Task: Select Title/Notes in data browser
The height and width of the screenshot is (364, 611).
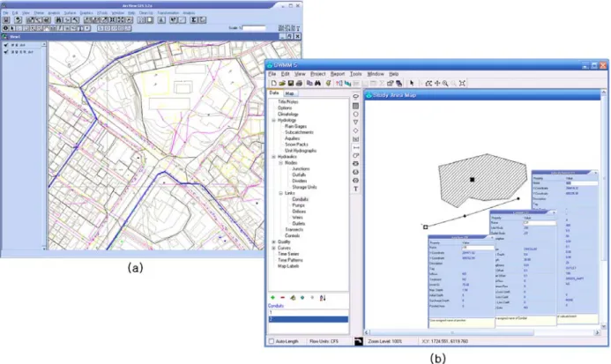Action: click(288, 101)
